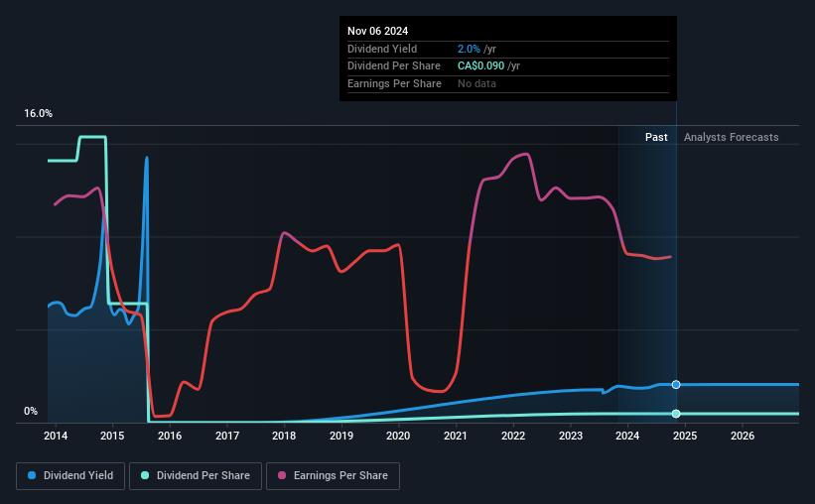The height and width of the screenshot is (504, 815).
Task: Click the 2023 x-axis label
Action: tap(571, 436)
